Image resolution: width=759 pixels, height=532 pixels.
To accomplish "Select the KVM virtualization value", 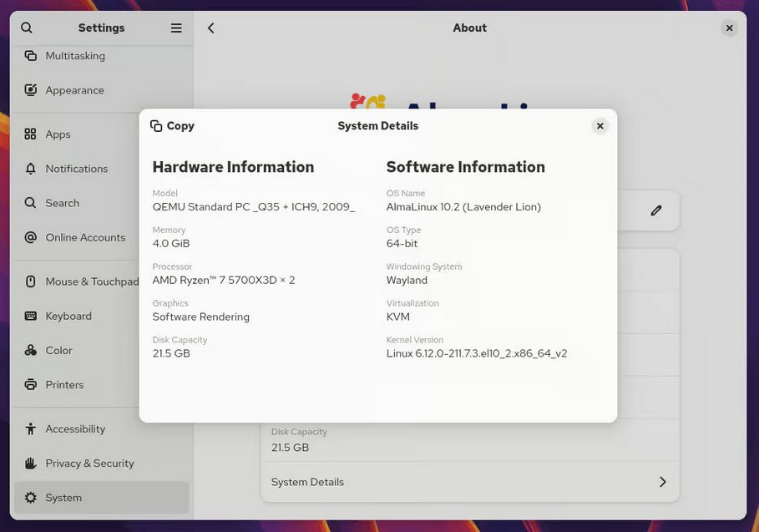I will point(398,317).
